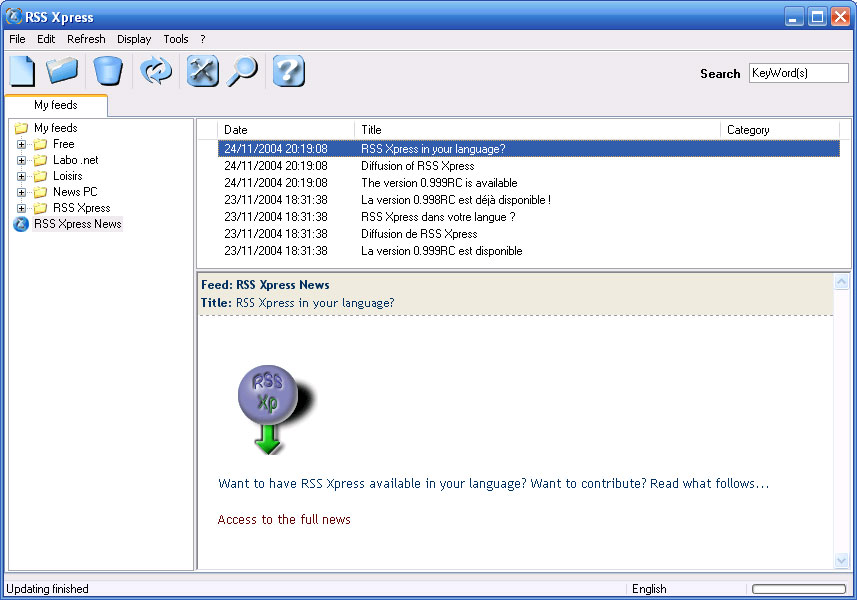Select the Labo .net folder label
Screen dimensions: 857x600
tap(75, 160)
